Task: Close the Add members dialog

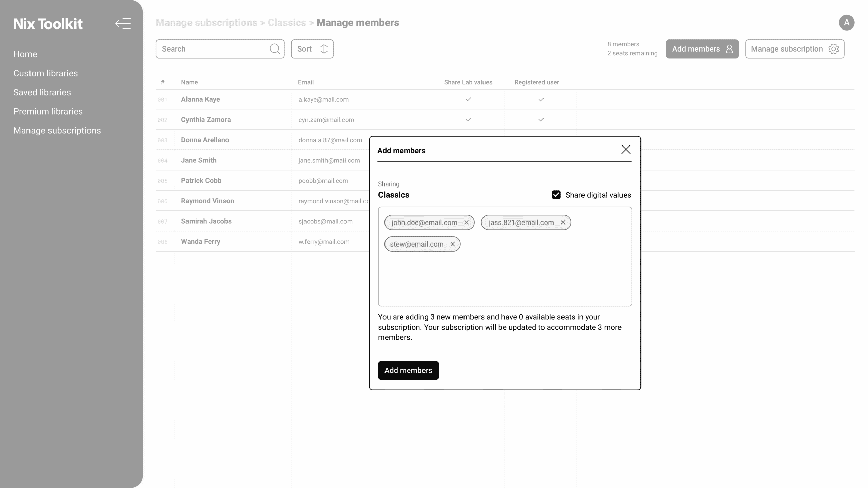Action: coord(626,150)
